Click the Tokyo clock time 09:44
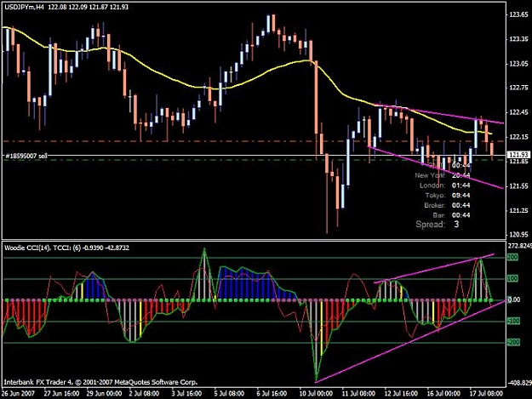The width and height of the screenshot is (532, 399). (x=460, y=196)
